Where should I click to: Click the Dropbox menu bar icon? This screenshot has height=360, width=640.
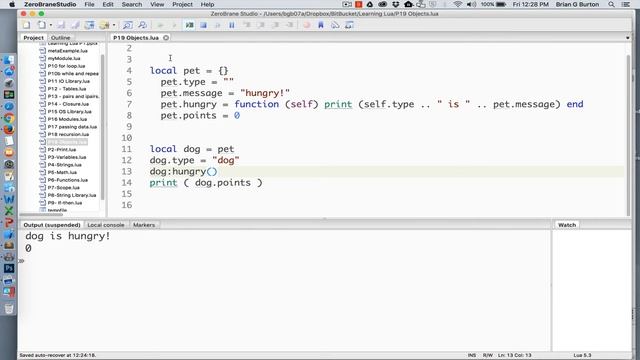pyautogui.click(x=396, y=4)
